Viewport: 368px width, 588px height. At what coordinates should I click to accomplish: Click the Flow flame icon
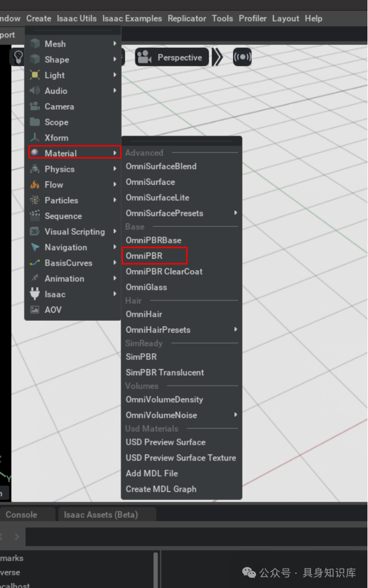(35, 185)
